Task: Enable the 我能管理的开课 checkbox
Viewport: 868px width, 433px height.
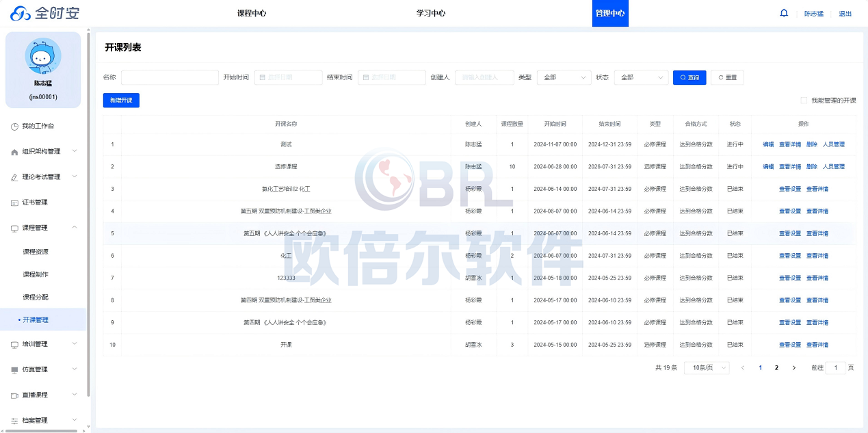Action: (x=804, y=101)
